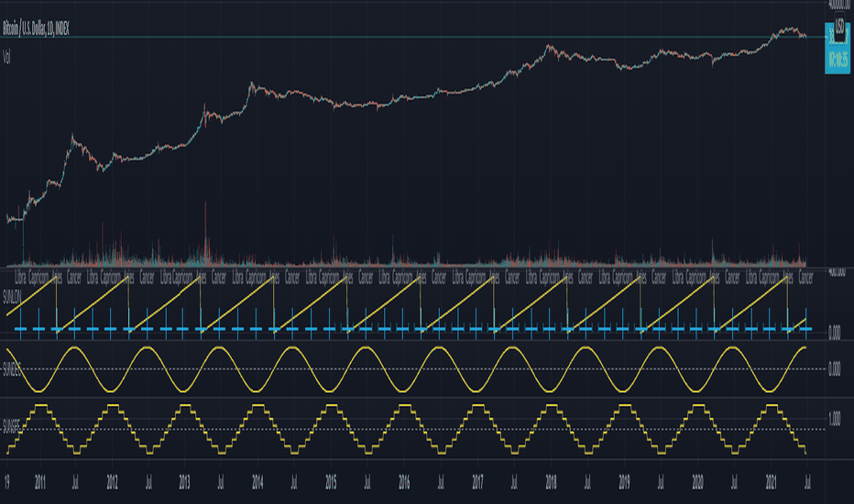Viewport: 854px width, 504px height.
Task: Select the SUNLON indicator legend label
Action: point(13,296)
